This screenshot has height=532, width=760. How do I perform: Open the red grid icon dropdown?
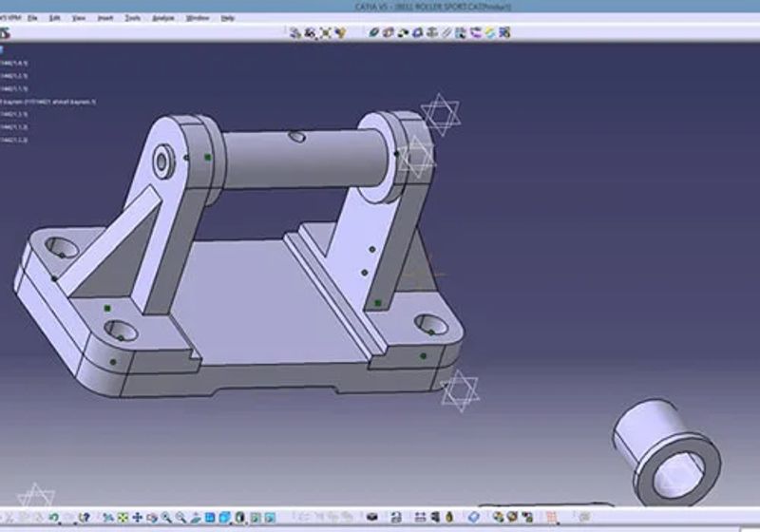(552, 518)
